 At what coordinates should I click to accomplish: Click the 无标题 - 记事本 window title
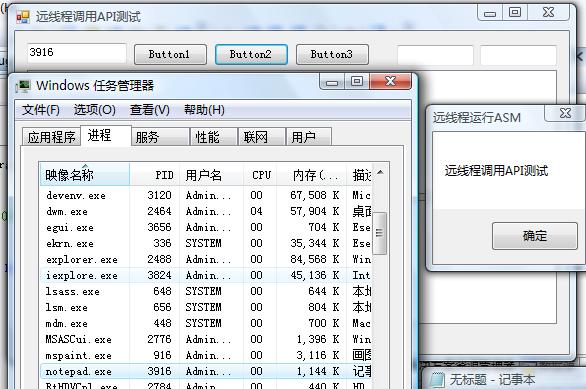(x=492, y=380)
